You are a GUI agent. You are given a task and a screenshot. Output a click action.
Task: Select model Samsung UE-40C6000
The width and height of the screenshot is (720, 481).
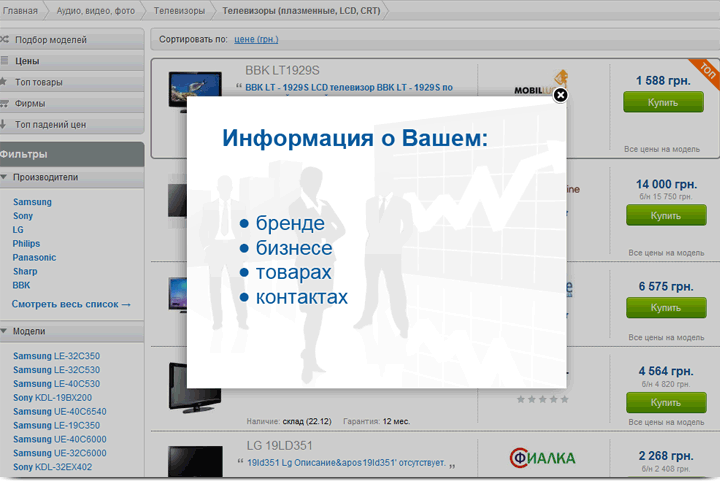point(60,439)
